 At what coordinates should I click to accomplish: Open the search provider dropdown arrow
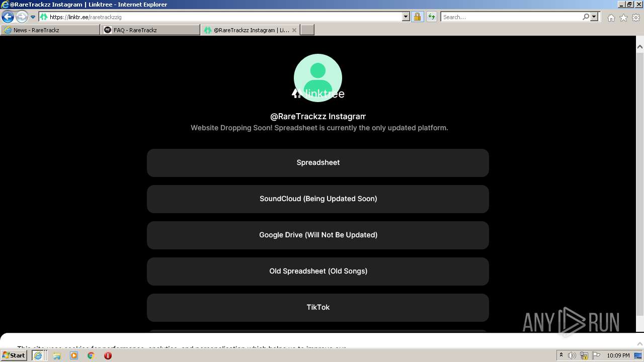coord(594,17)
